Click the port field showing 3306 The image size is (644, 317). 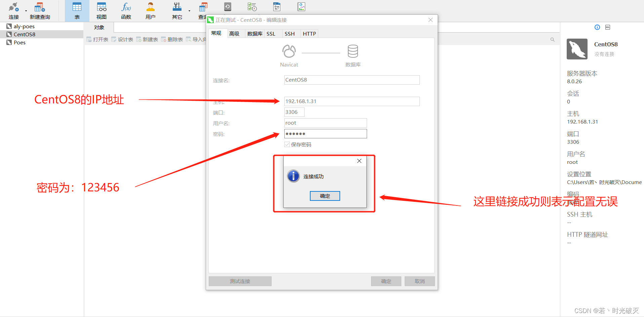[x=294, y=112]
